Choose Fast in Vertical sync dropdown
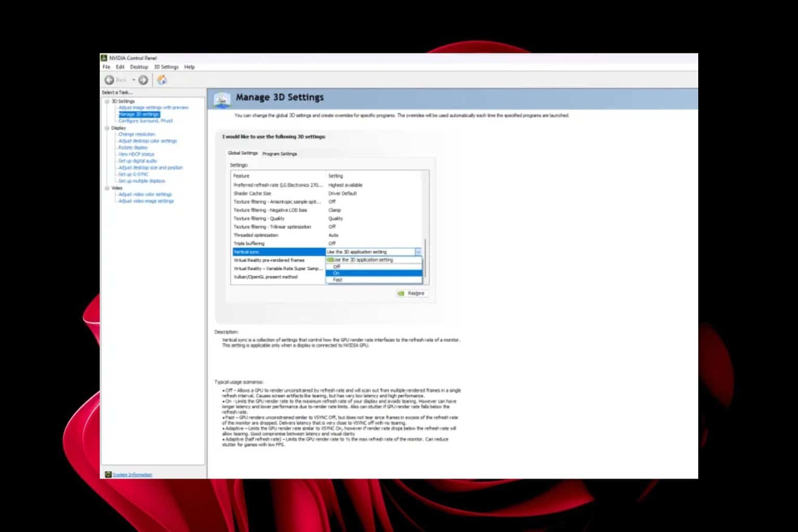This screenshot has height=532, width=798. click(374, 280)
